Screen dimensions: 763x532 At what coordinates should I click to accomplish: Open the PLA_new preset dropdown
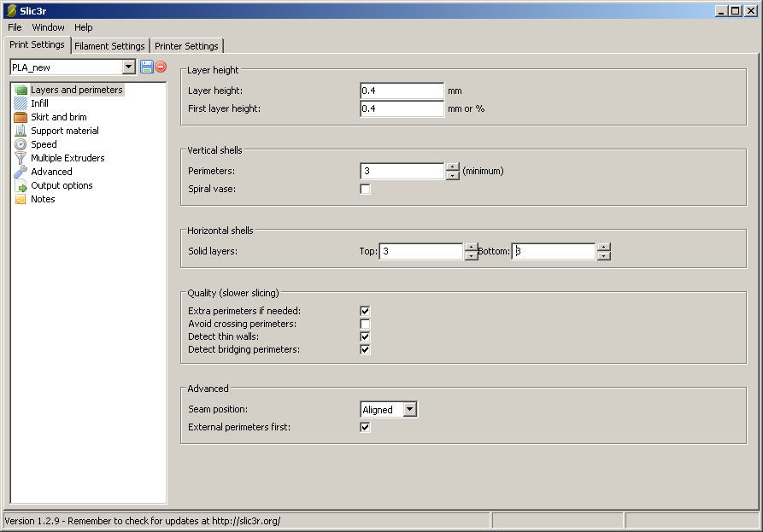129,67
